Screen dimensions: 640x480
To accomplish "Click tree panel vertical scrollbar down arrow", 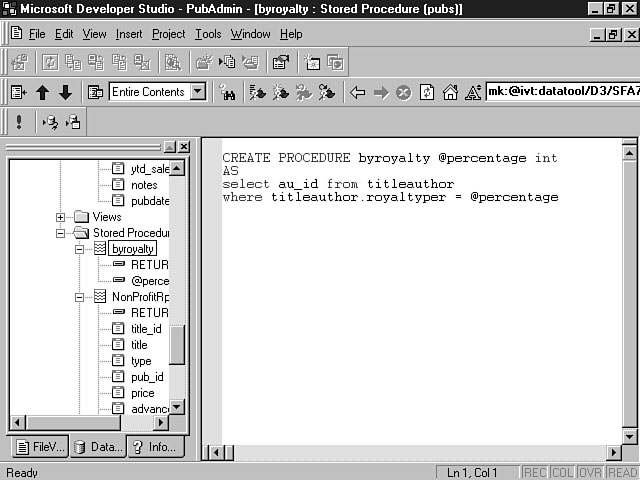I will click(x=177, y=407).
